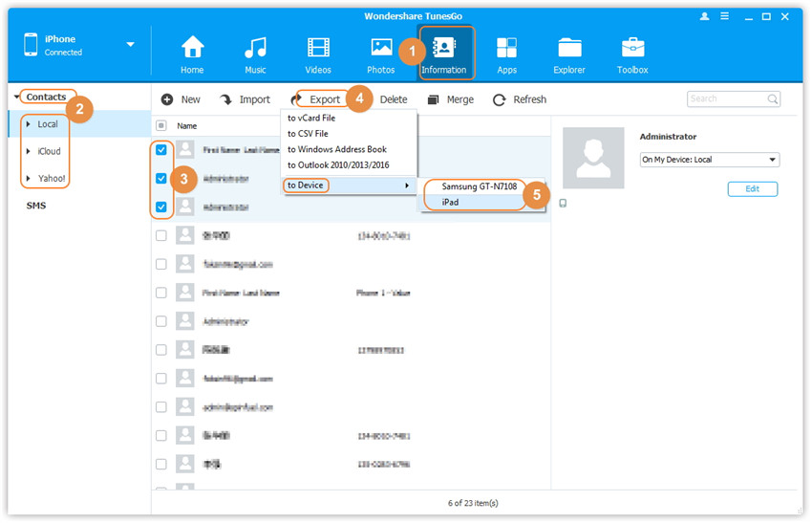Screen dimensions: 812x523
Task: Open the iPhone device dropdown arrow
Action: coord(130,45)
